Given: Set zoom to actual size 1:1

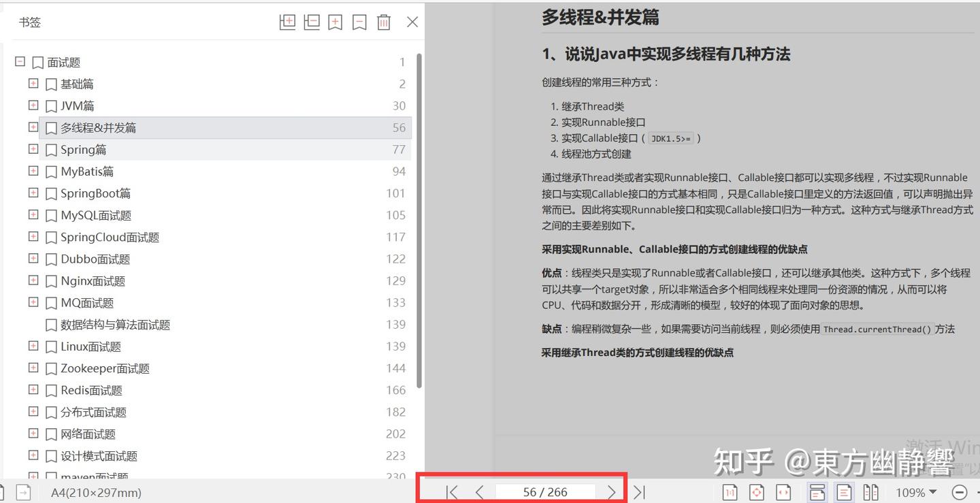Looking at the screenshot, I should point(730,492).
